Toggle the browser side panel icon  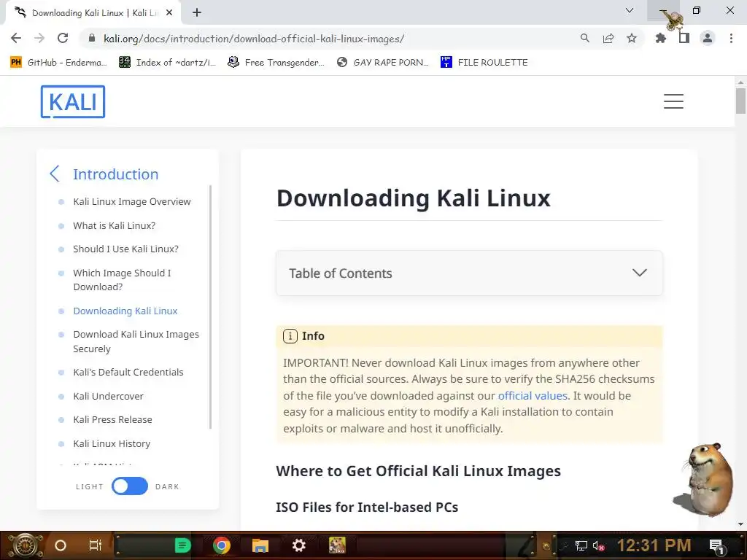[x=684, y=39]
